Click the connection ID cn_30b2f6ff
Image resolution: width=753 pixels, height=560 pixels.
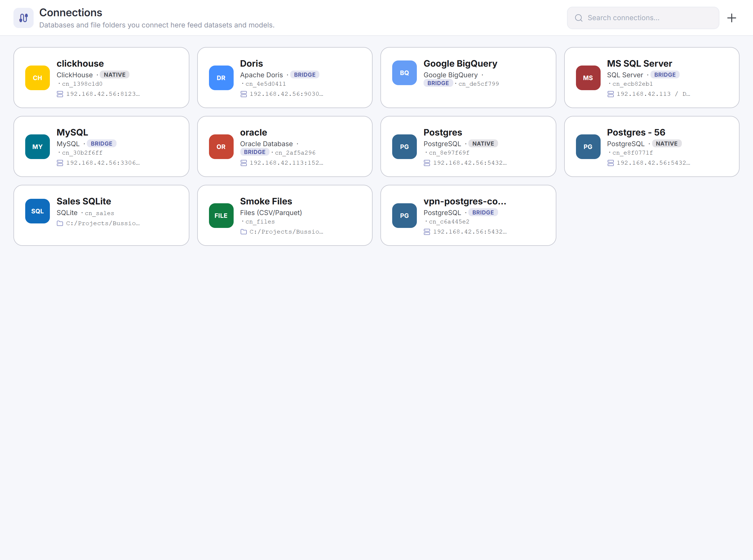(82, 153)
